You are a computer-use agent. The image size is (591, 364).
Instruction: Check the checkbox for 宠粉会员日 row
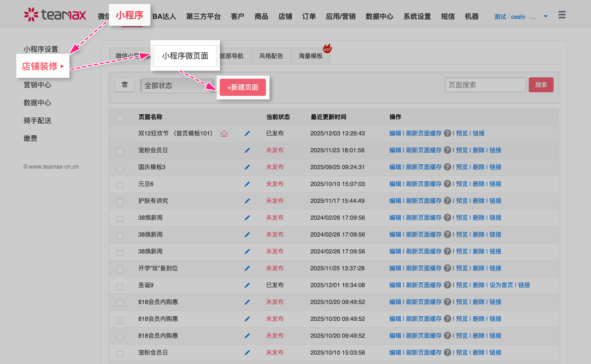[120, 151]
